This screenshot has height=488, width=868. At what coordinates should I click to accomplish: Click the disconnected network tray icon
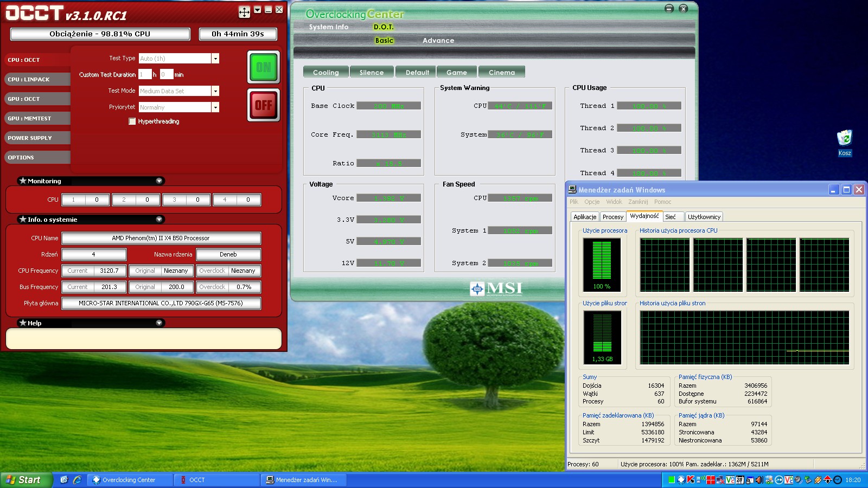[x=720, y=480]
